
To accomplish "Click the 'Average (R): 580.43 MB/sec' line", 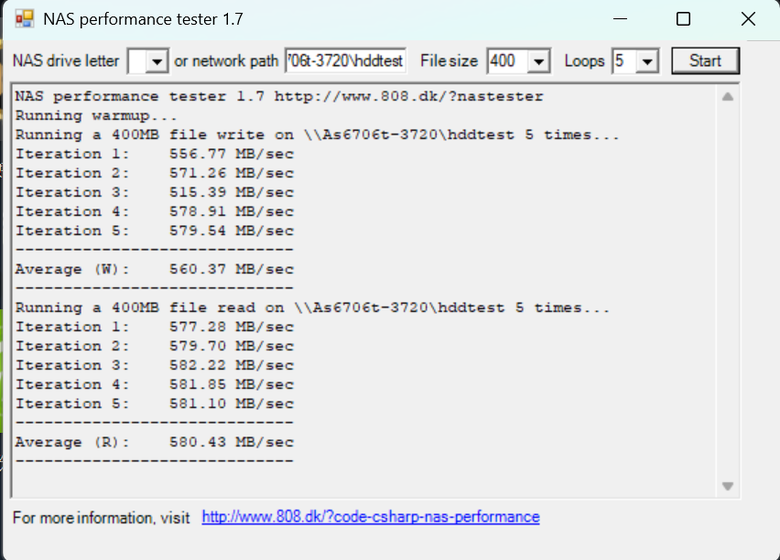I will pyautogui.click(x=154, y=442).
